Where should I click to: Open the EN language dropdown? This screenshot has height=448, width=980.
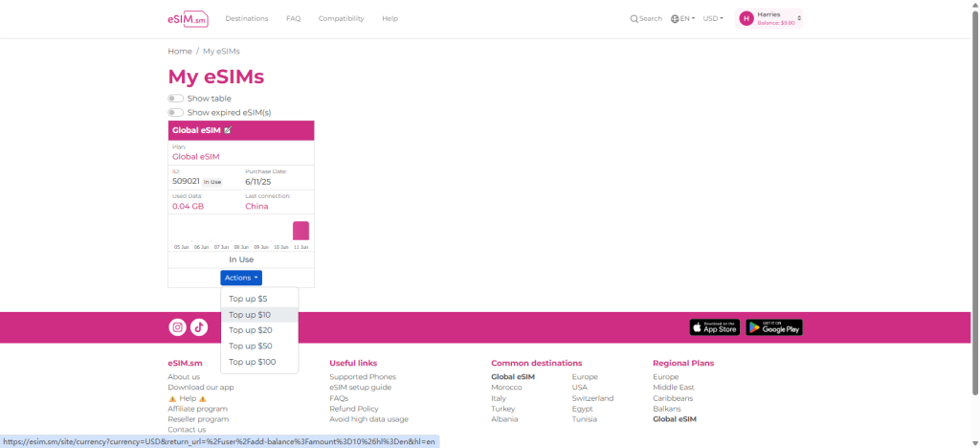(687, 19)
